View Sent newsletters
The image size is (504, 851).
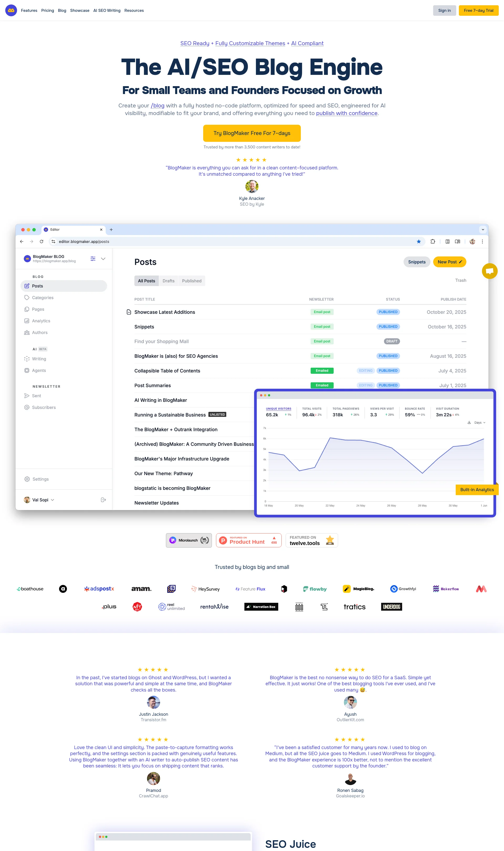coord(36,396)
